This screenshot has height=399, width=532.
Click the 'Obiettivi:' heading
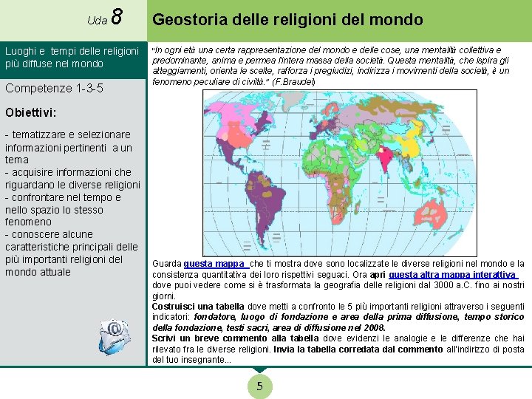pyautogui.click(x=30, y=112)
